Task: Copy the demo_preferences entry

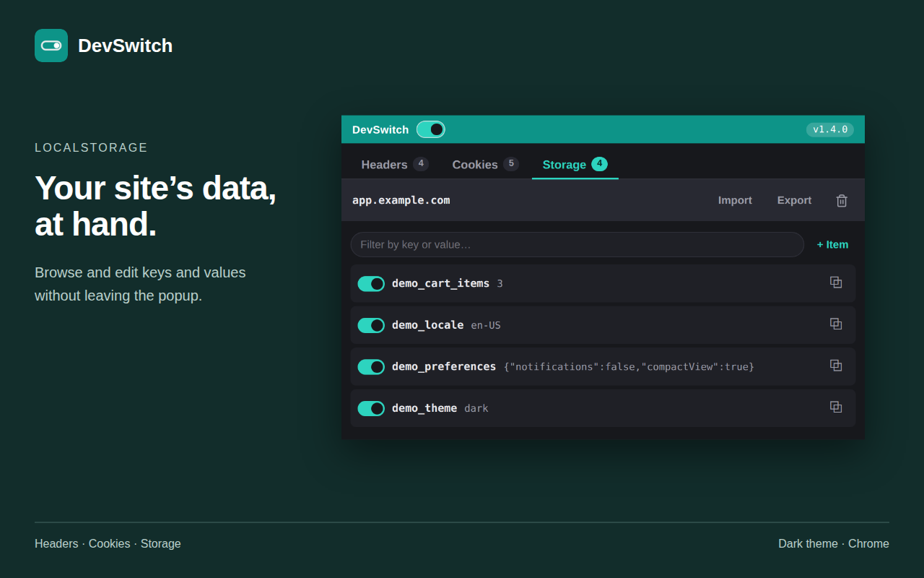Action: (836, 366)
